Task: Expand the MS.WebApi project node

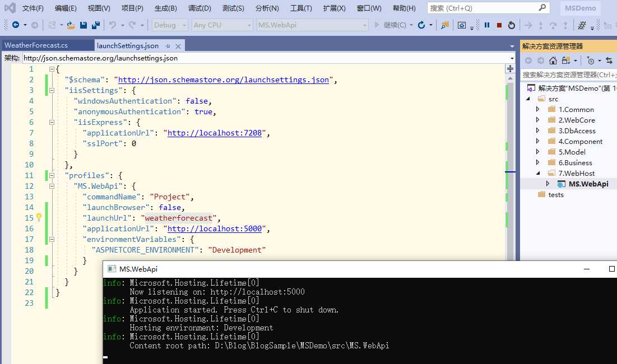Action: [548, 184]
